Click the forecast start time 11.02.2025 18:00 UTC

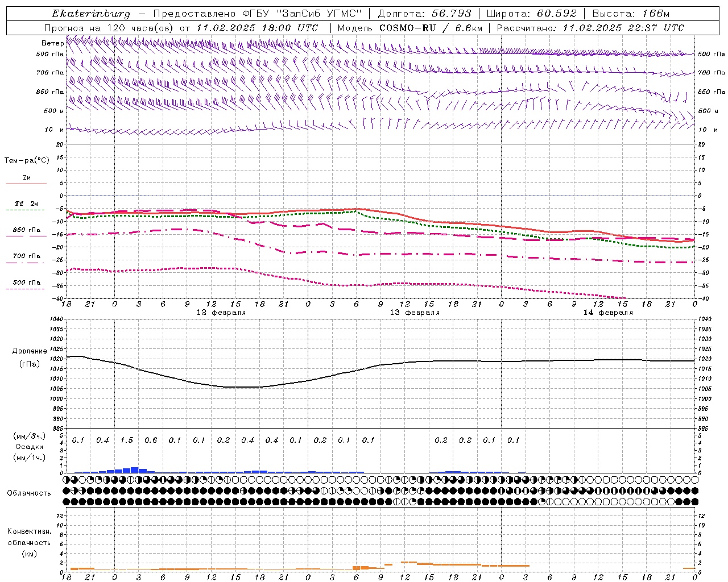[x=257, y=28]
